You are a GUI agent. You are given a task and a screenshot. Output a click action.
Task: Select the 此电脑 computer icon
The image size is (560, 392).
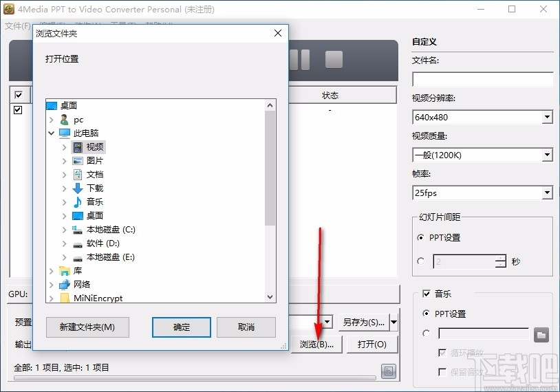pos(65,133)
